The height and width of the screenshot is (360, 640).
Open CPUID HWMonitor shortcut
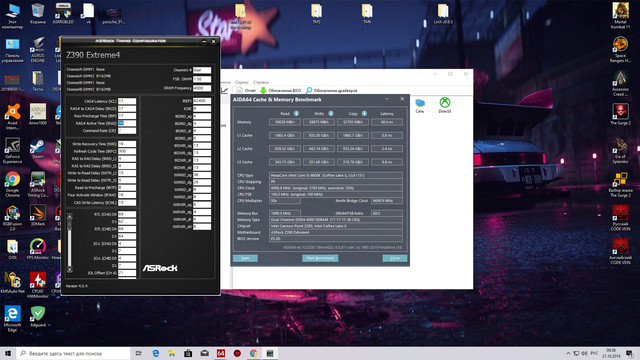coord(38,285)
